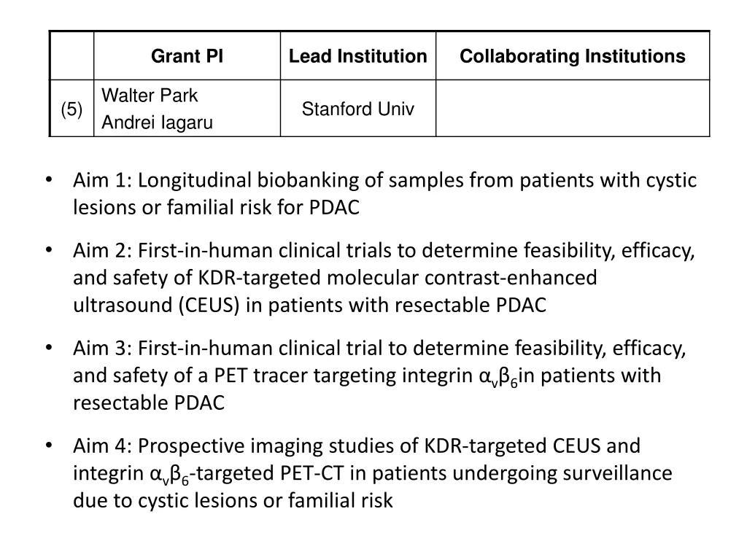Click the Aim 3 bullet point marker
747x560 pixels.
click(49, 348)
